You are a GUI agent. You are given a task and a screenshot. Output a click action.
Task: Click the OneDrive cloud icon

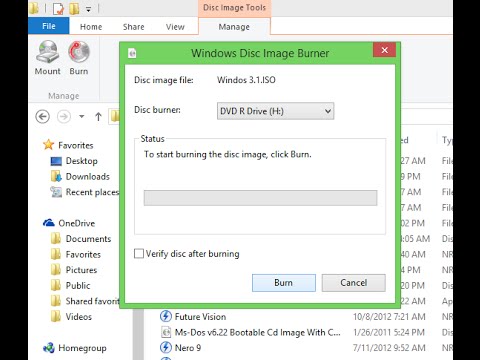(49, 223)
